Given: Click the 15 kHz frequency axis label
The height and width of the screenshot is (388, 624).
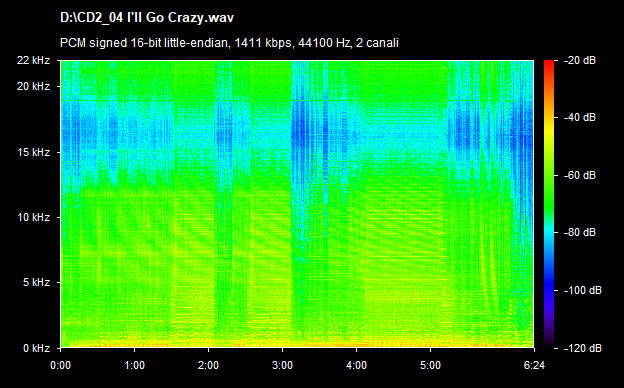Looking at the screenshot, I should 33,152.
